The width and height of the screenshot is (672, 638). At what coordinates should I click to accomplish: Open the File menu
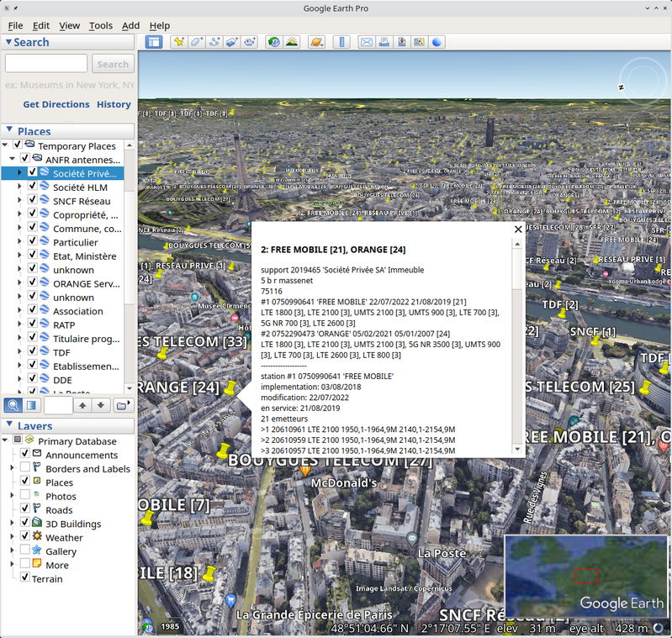[x=15, y=26]
